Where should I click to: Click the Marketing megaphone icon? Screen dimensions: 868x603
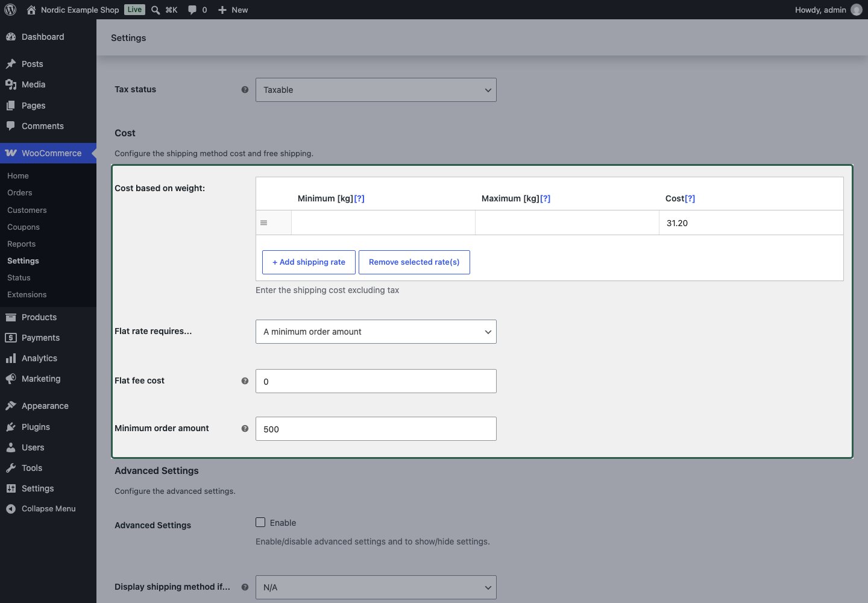click(x=11, y=379)
